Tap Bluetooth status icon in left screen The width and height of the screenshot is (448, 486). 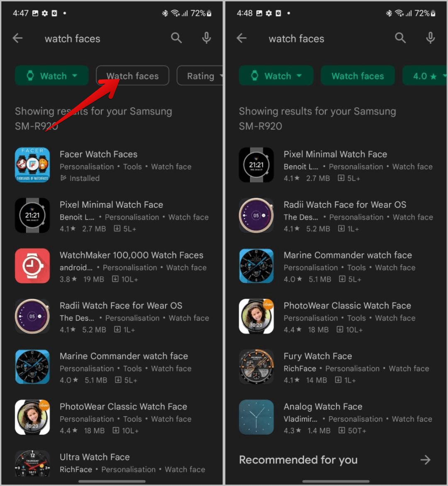tap(165, 13)
